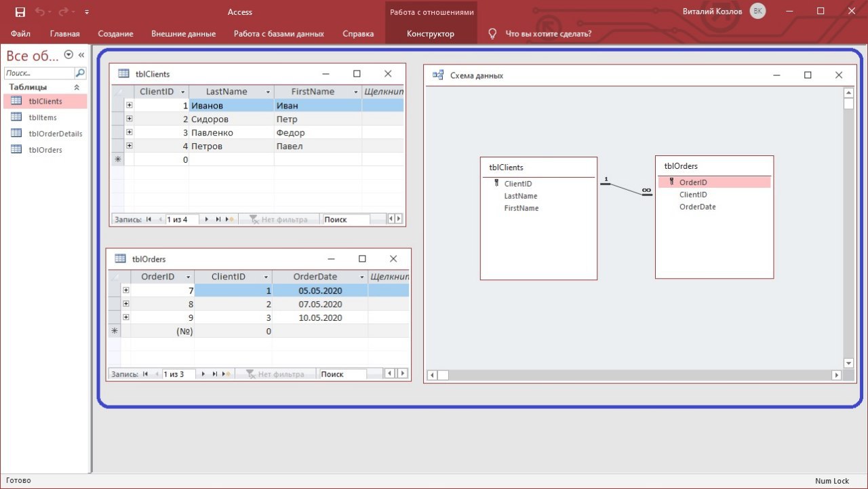This screenshot has width=868, height=489.
Task: Create new record in tblClients navigator
Action: click(230, 220)
